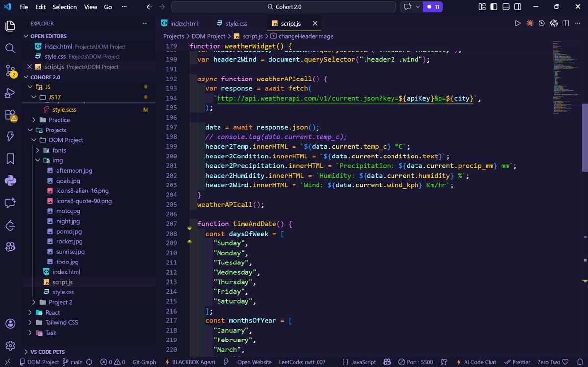Open the View menu
Screen dimensions: 588x367
(90, 7)
